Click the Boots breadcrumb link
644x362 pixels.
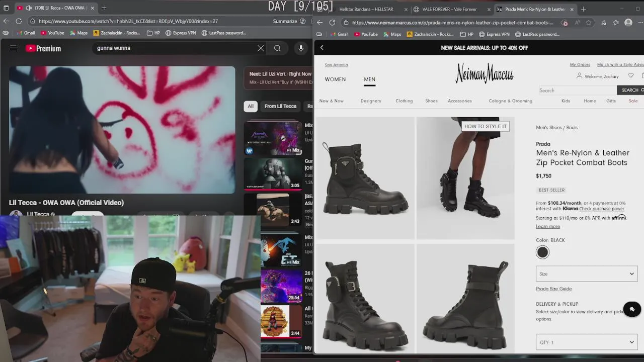click(x=572, y=128)
